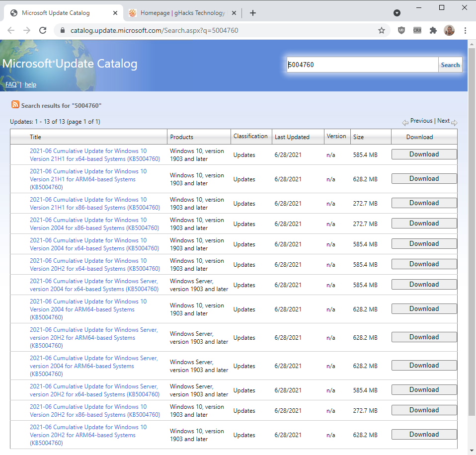Sort results by Last Updated column
Screen dimensions: 476x455
pos(292,137)
